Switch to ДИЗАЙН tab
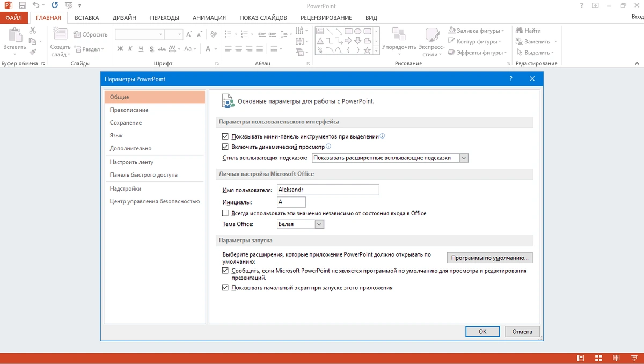644x364 pixels. (x=125, y=18)
